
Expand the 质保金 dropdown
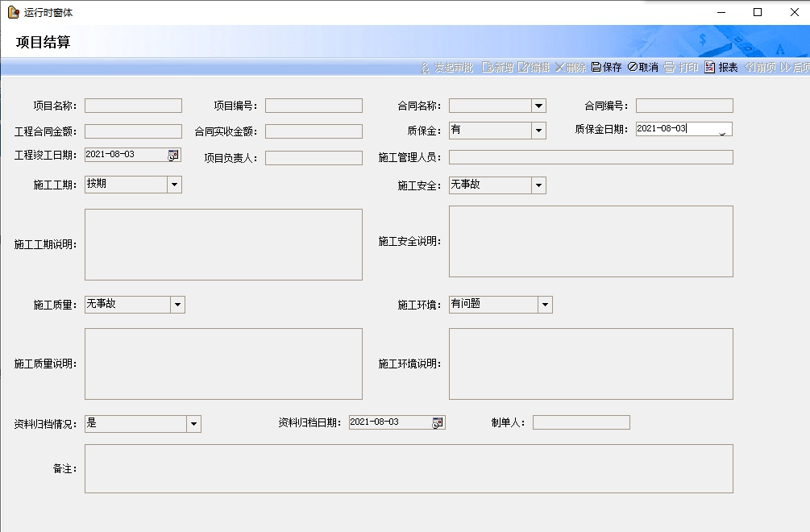click(x=538, y=131)
